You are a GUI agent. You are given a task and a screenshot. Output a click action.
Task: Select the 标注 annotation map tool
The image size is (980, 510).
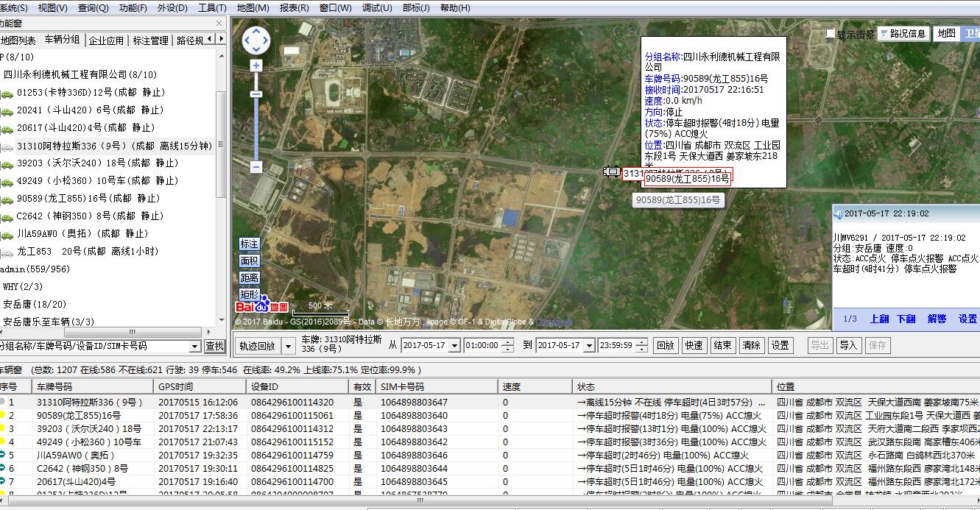249,244
